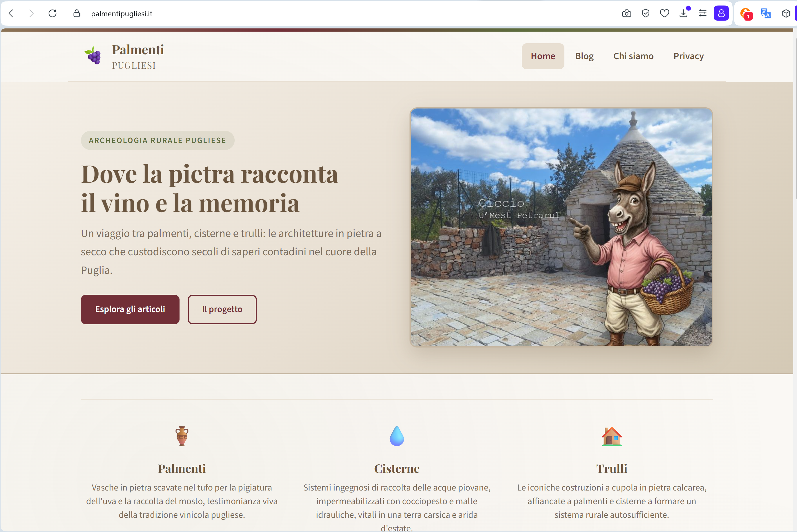
Task: Click the description starting Sistemi ingegnosi
Action: 397,508
